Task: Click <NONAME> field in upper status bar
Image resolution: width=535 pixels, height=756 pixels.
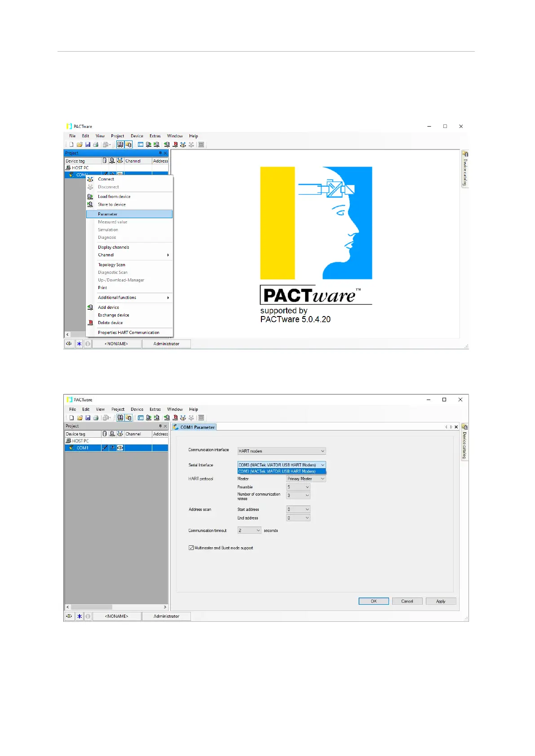Action: (116, 344)
